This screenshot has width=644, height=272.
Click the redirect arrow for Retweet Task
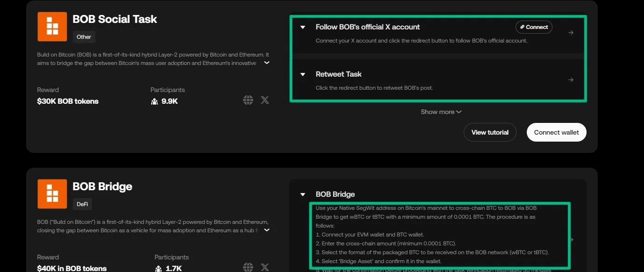(x=571, y=80)
